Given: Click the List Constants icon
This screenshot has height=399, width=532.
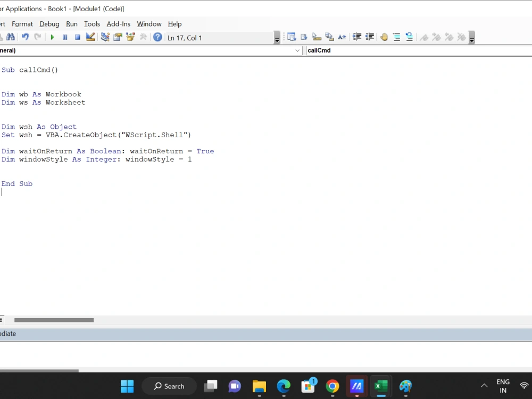Looking at the screenshot, I should tap(304, 37).
